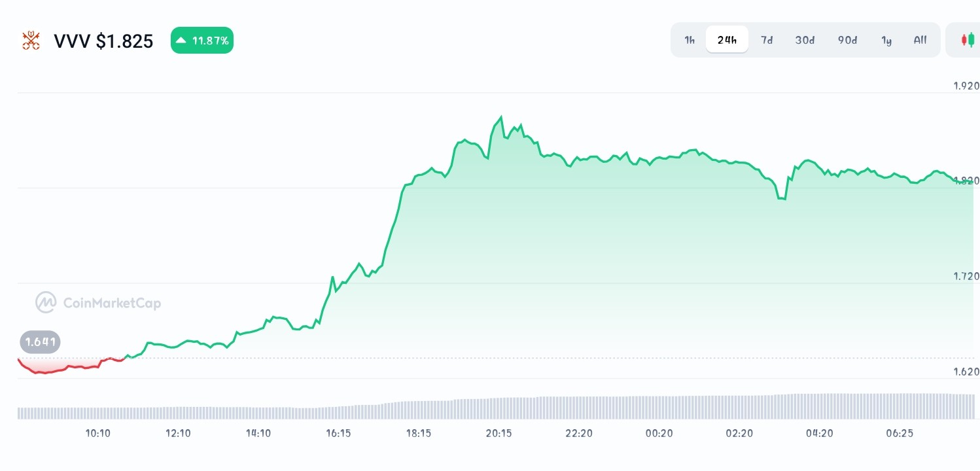Switch chart to 30d range

tap(805, 40)
